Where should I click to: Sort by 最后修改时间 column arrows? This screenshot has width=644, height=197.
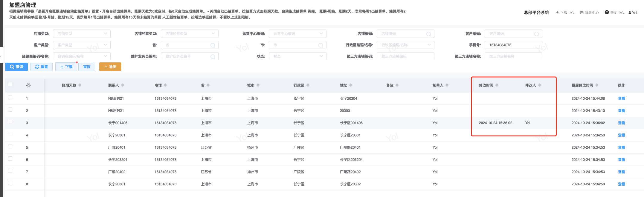coord(597,85)
